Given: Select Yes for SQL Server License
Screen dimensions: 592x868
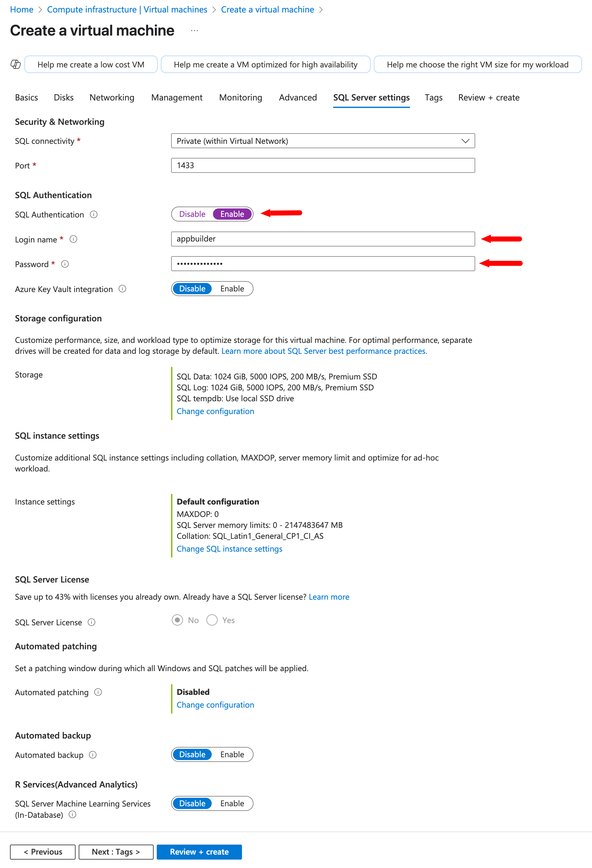Looking at the screenshot, I should pyautogui.click(x=212, y=620).
